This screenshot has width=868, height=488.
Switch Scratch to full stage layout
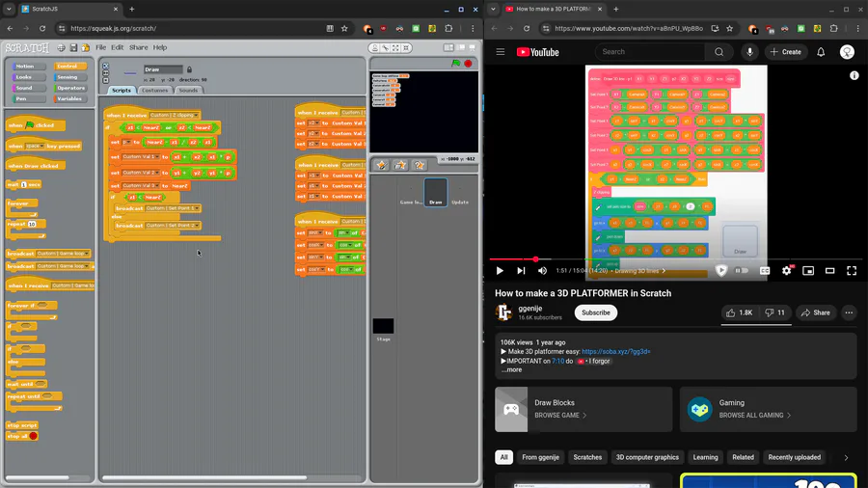(x=461, y=48)
